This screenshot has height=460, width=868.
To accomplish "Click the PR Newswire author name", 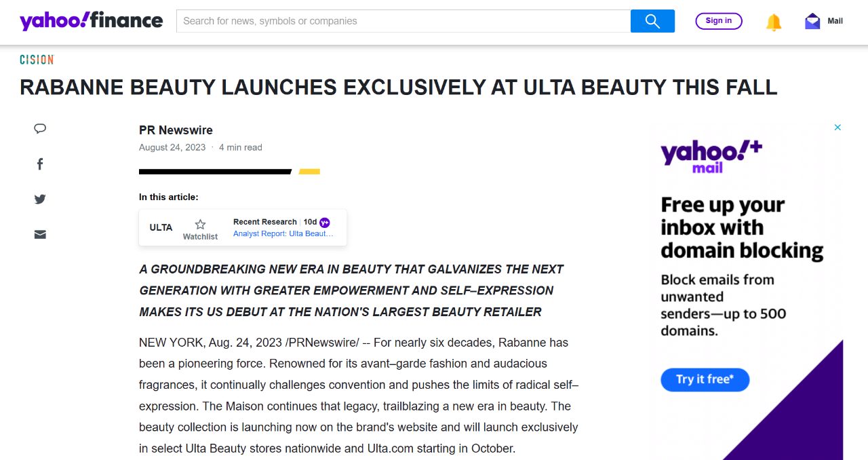I will point(176,130).
